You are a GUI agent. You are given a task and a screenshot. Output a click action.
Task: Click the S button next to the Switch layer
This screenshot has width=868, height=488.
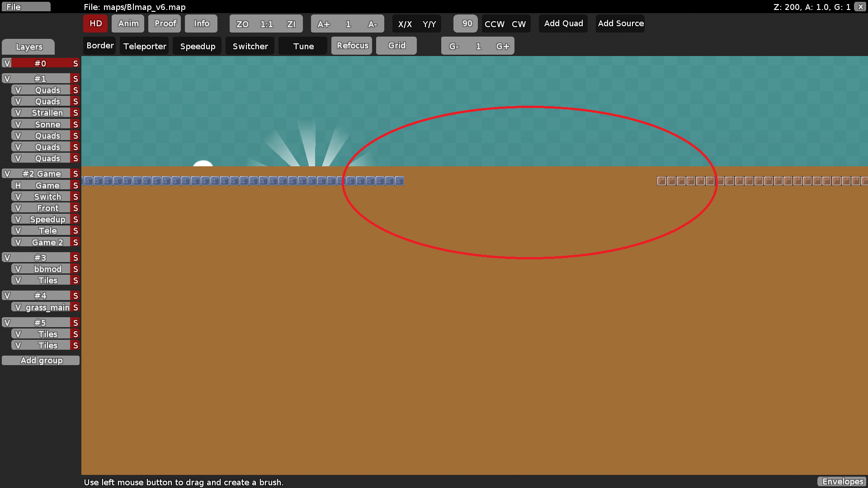click(x=75, y=197)
